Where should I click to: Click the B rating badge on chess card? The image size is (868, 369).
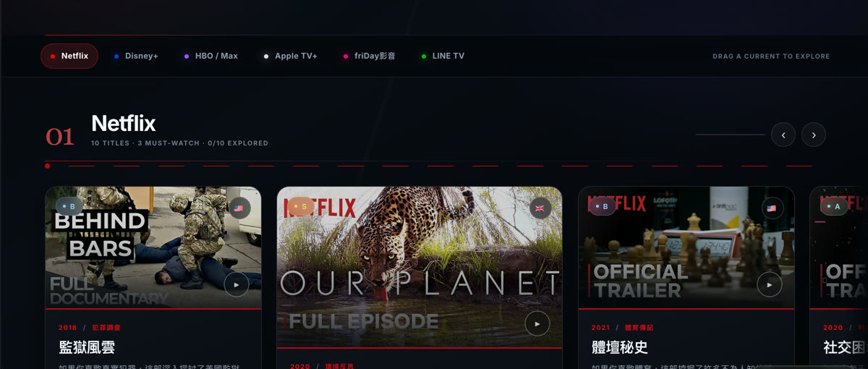coord(602,207)
